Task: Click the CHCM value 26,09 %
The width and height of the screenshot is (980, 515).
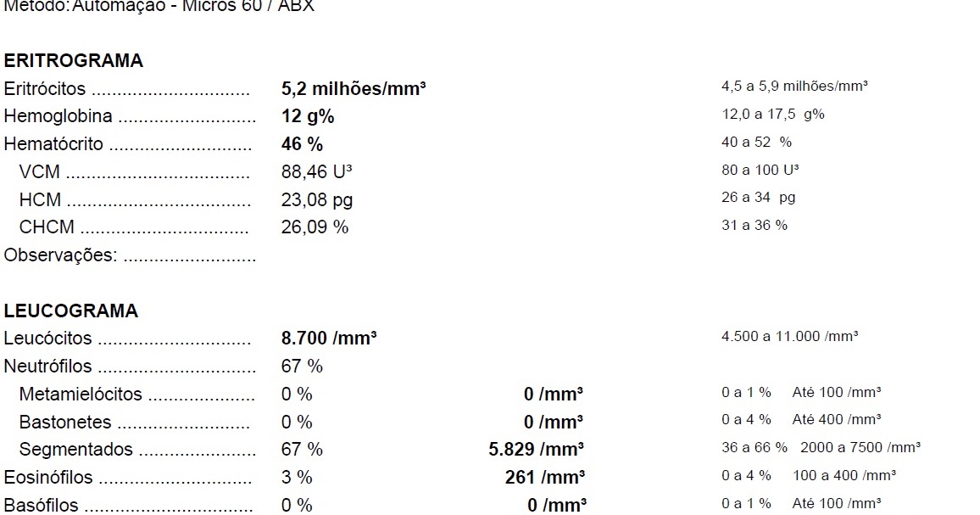Action: [315, 227]
